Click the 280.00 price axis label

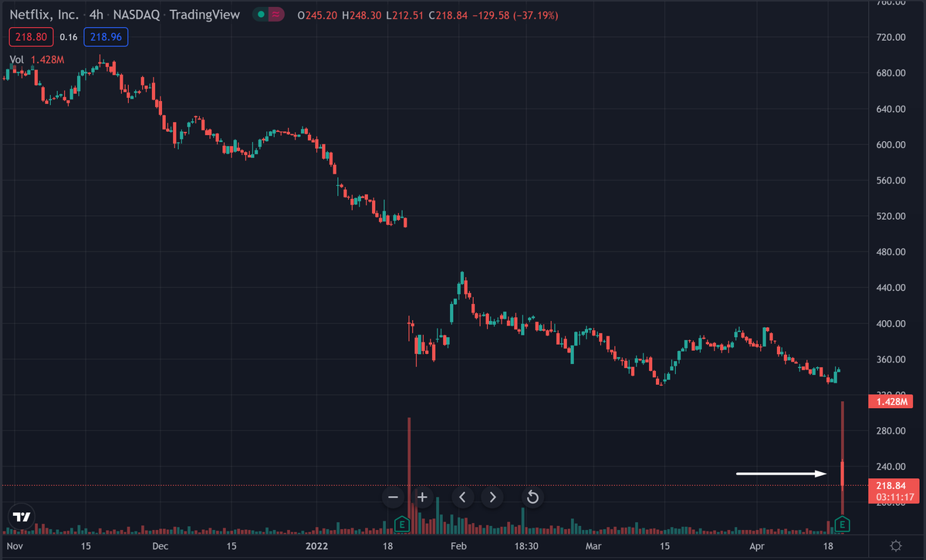890,431
